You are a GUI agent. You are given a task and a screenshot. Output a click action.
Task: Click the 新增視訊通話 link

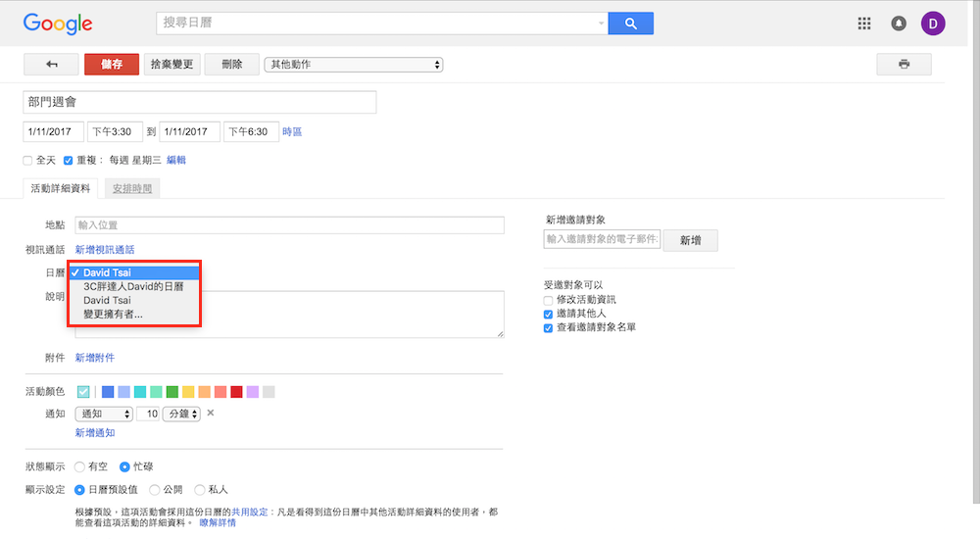coord(105,250)
